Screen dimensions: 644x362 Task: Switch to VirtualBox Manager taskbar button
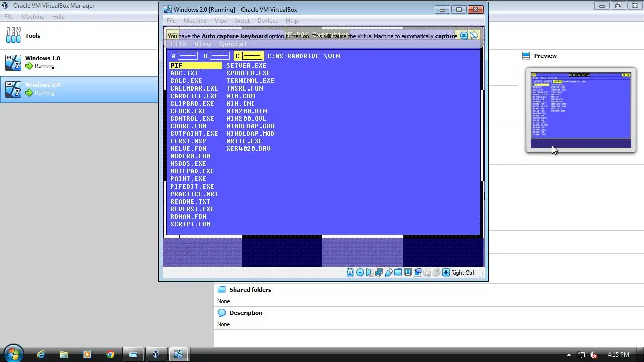(x=156, y=354)
